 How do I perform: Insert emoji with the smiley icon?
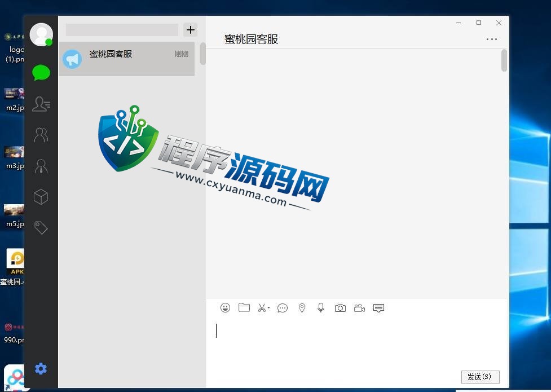click(225, 308)
